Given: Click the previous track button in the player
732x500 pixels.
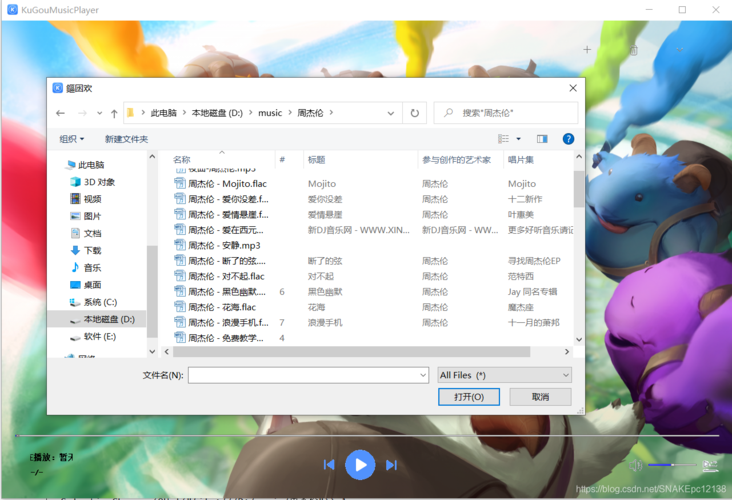Looking at the screenshot, I should coord(329,465).
